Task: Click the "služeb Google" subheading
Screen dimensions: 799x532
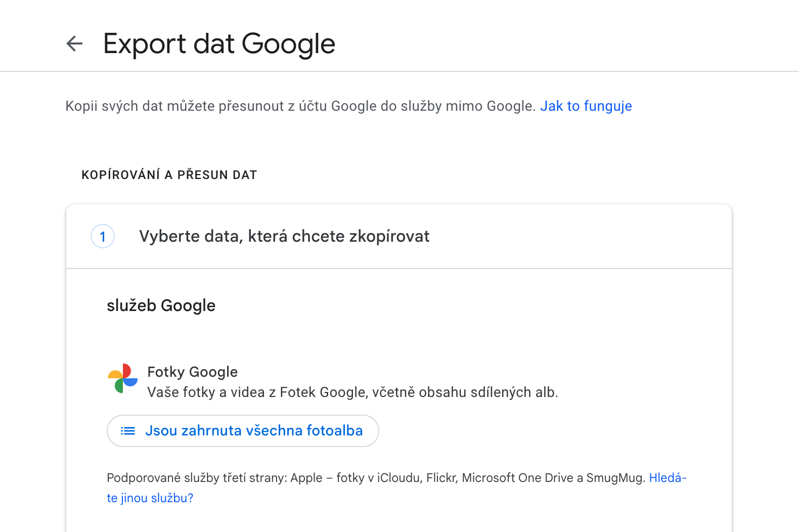Action: (161, 305)
